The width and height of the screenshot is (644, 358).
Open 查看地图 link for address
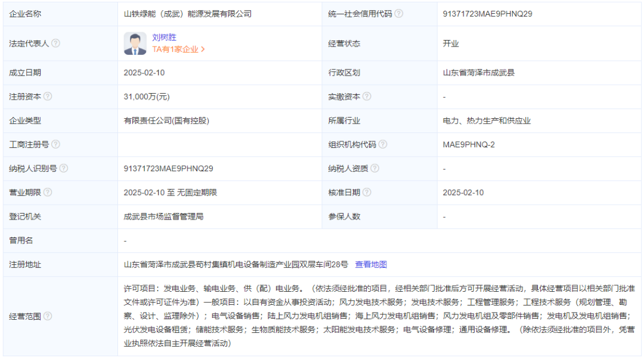tap(371, 264)
